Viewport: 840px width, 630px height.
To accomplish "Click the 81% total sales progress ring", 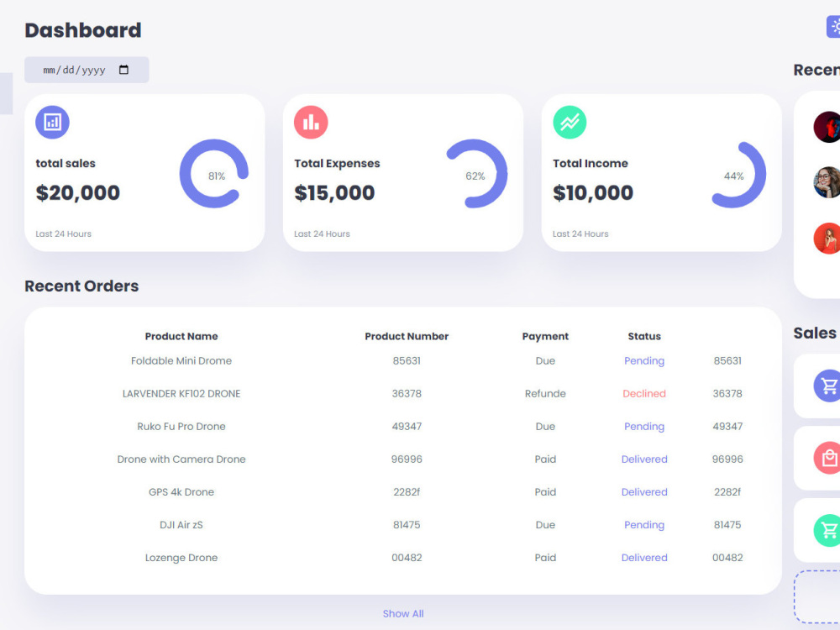I will tap(213, 174).
